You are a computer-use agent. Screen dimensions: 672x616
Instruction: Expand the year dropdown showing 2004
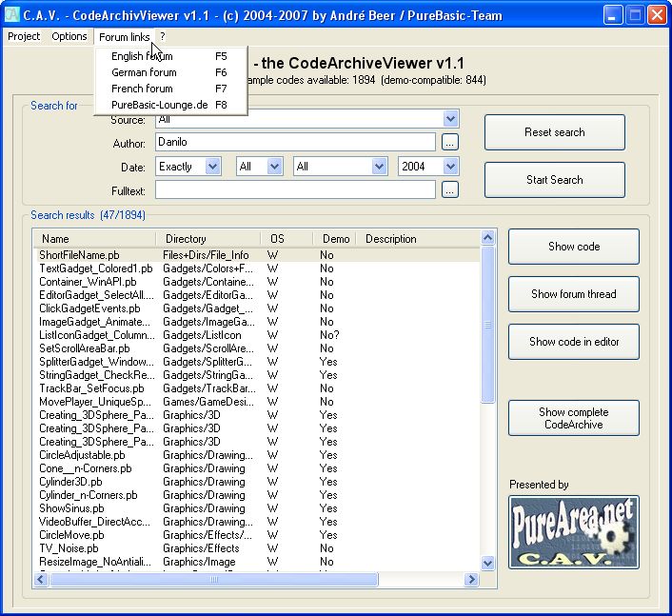pos(451,167)
